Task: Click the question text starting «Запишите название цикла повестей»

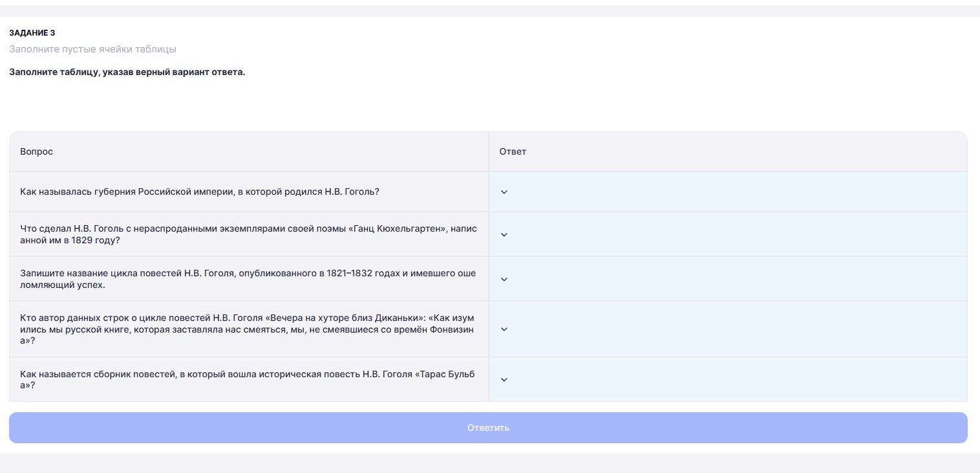Action: (248, 279)
